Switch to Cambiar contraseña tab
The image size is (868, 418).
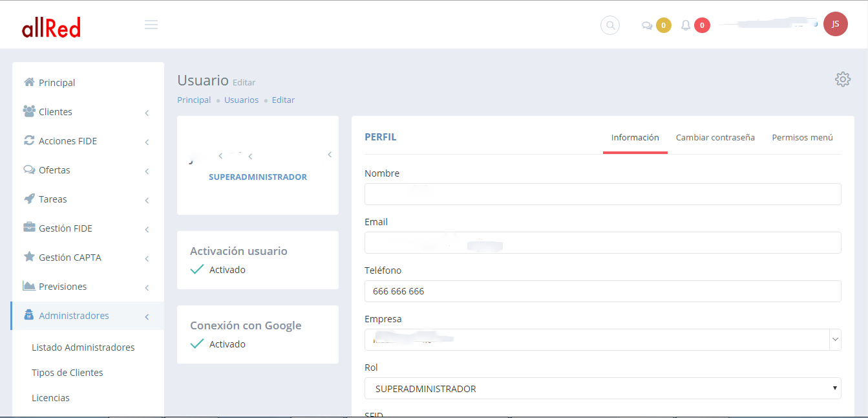click(715, 137)
